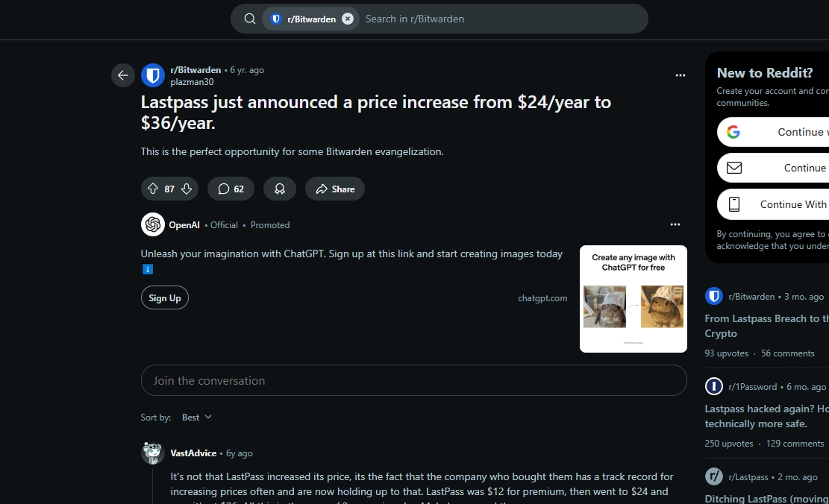Open the 62 comments bubble
The image size is (829, 504).
click(x=231, y=189)
